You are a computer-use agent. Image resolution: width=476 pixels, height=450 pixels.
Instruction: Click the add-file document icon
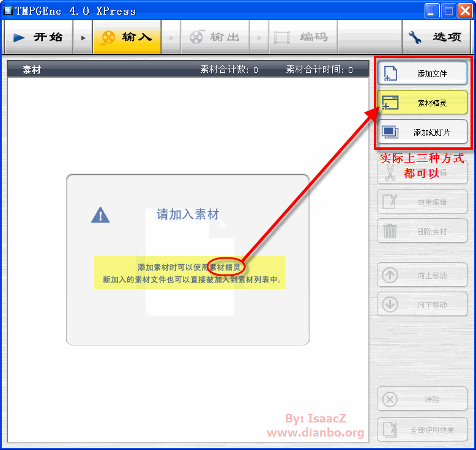[390, 73]
